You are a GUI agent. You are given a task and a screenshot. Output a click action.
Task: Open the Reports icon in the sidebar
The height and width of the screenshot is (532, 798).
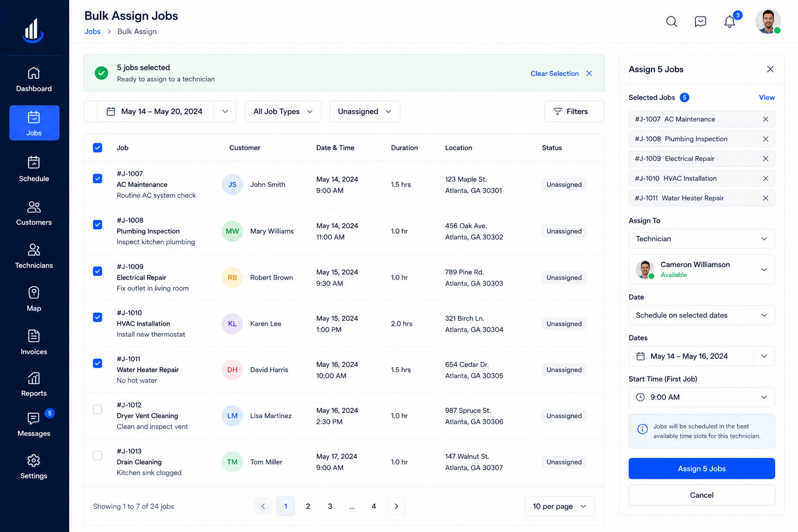pyautogui.click(x=34, y=378)
